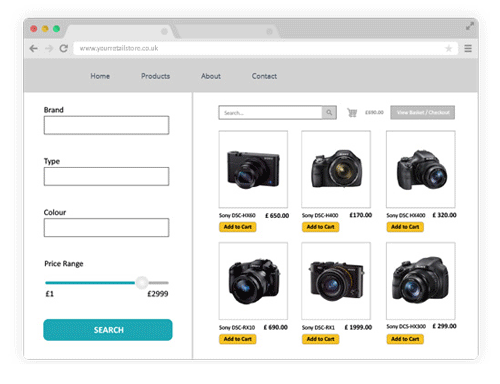Open the Sony DSC-RX10 thumbnail
Viewport: 500px width, 384px height.
tap(253, 281)
